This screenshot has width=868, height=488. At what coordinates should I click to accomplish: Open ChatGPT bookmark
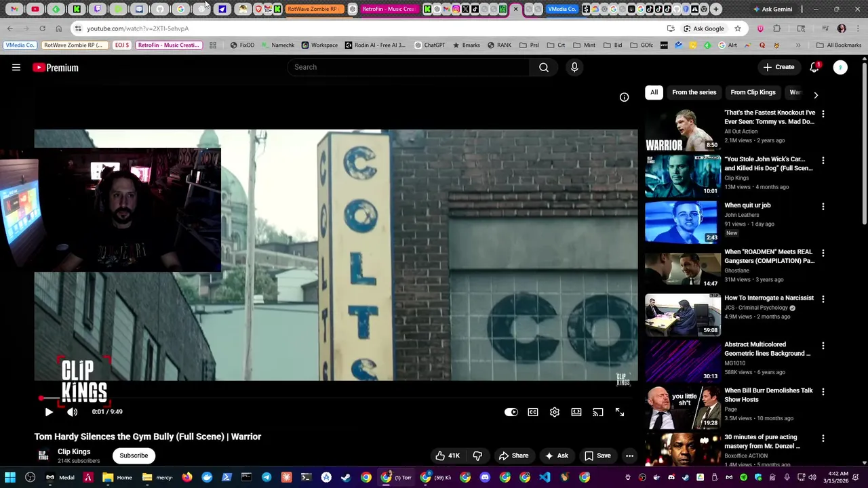[429, 45]
